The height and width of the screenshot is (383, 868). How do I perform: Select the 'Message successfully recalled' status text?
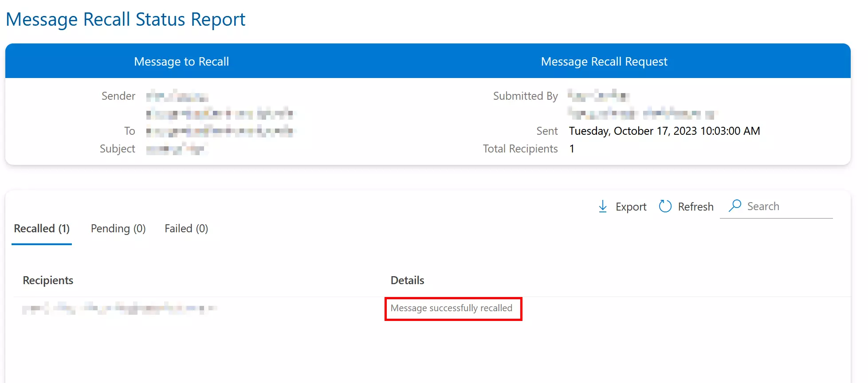tap(451, 308)
